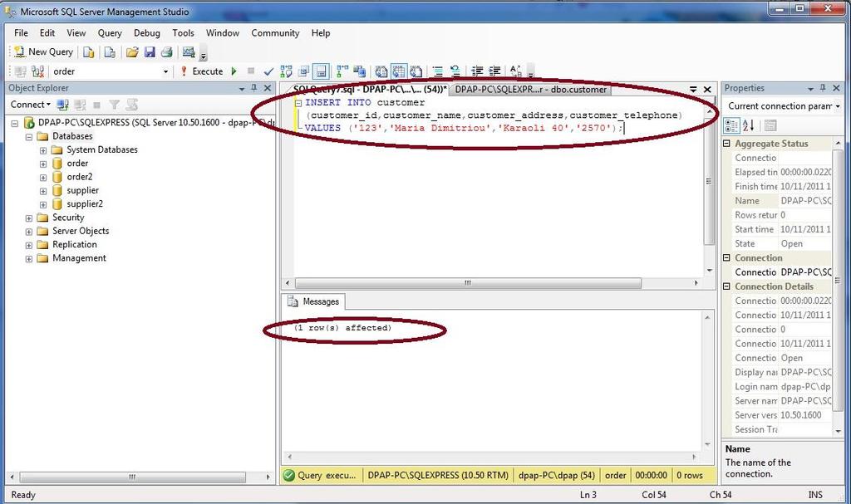Select the supplier2 database in tree
This screenshot has width=851, height=504.
tap(85, 204)
